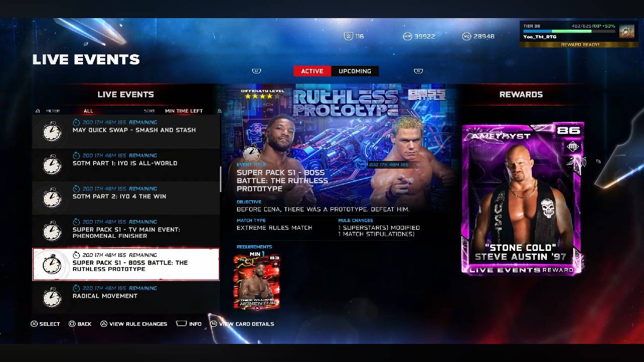Viewport: 644px width, 362px height.
Task: Click the filter trigger icon beside Filter
Action: (x=38, y=111)
